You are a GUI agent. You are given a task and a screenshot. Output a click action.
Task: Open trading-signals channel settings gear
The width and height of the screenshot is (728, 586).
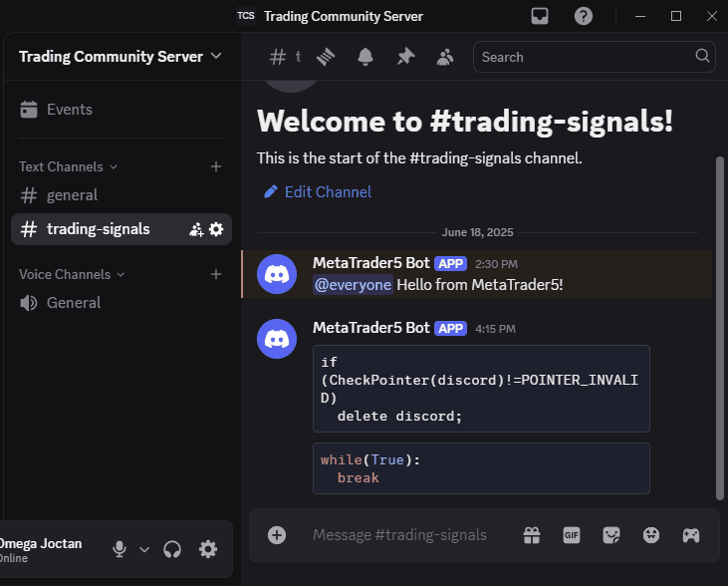216,229
